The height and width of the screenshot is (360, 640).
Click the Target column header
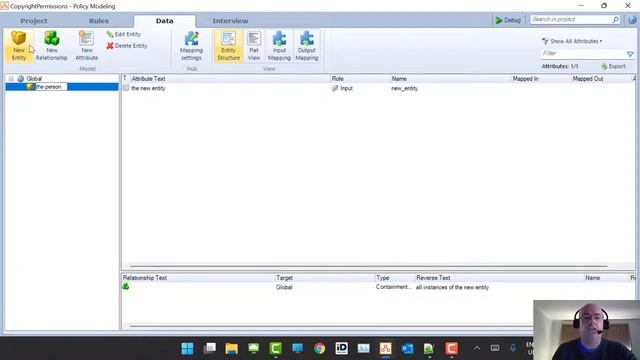pyautogui.click(x=284, y=278)
